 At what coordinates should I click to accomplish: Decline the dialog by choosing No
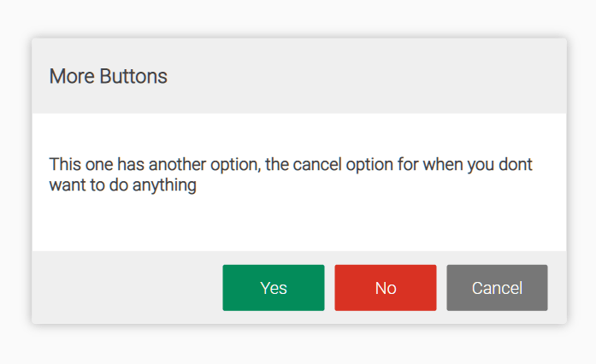[x=386, y=288]
